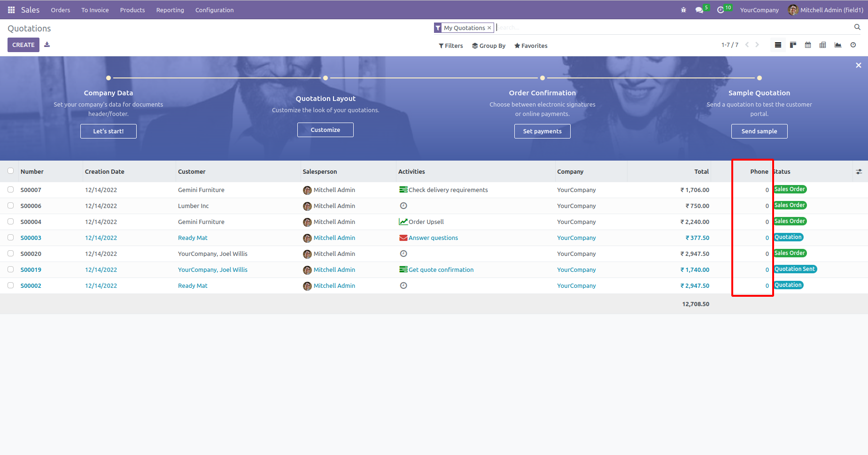This screenshot has width=868, height=455.
Task: Toggle the select-all header checkbox
Action: pos(11,171)
